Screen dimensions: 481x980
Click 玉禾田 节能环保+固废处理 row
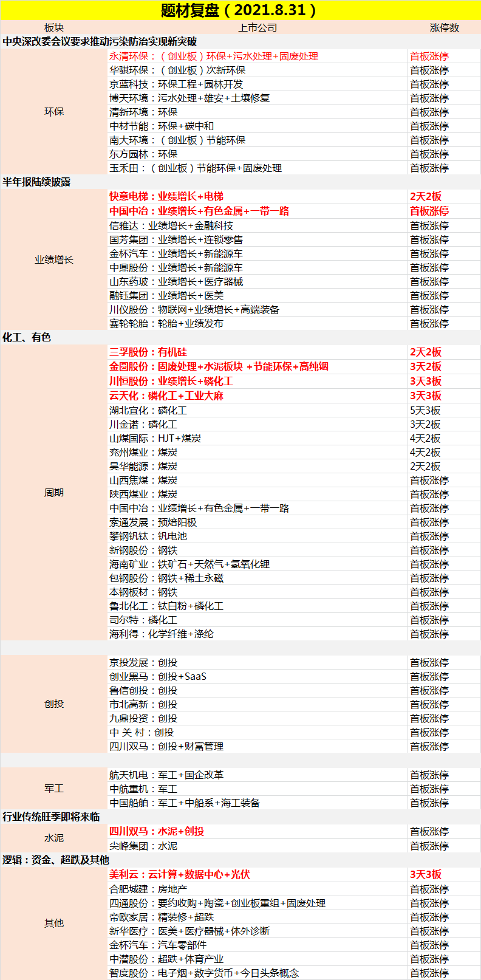[x=196, y=168]
